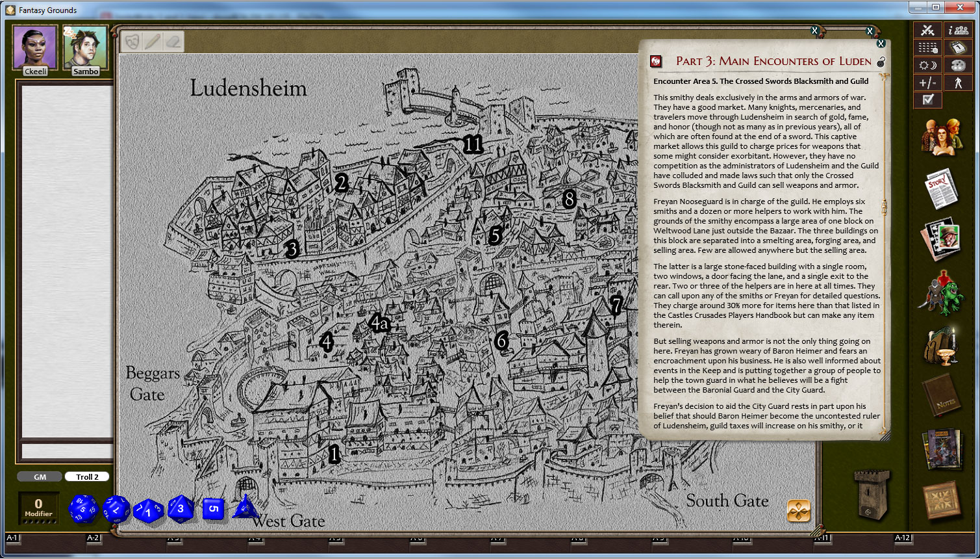This screenshot has height=559, width=980.
Task: Switch to the Troll 2 chat tab
Action: (x=87, y=476)
